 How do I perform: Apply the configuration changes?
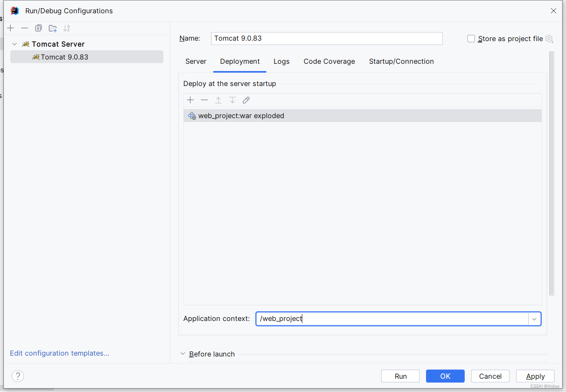pos(535,376)
